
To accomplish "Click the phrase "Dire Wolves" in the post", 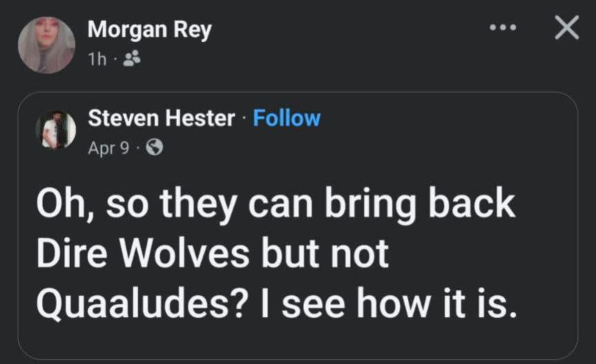I will click(142, 254).
